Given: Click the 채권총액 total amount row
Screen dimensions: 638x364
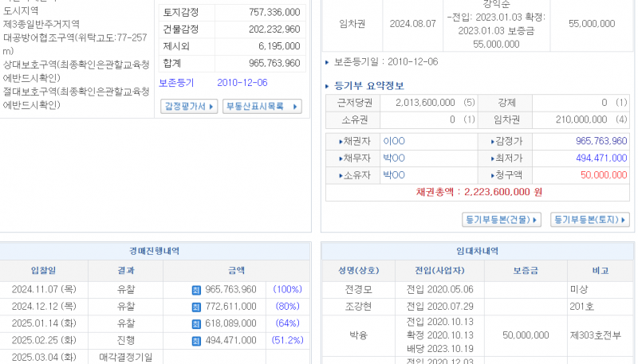Looking at the screenshot, I should pos(478,192).
